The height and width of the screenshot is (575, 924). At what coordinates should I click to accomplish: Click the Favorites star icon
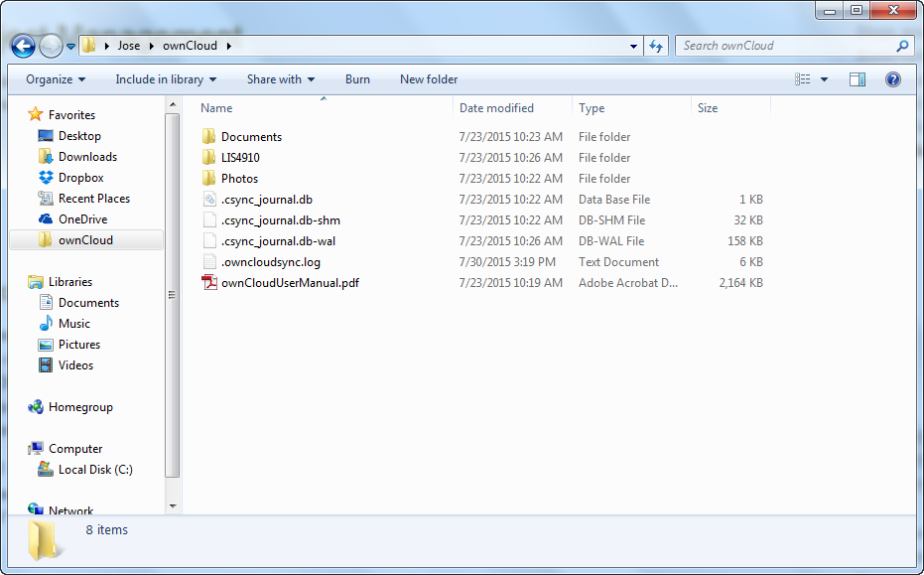point(36,114)
